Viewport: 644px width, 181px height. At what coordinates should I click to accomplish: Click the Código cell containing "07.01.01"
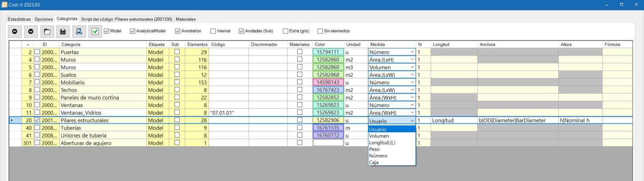pyautogui.click(x=229, y=112)
